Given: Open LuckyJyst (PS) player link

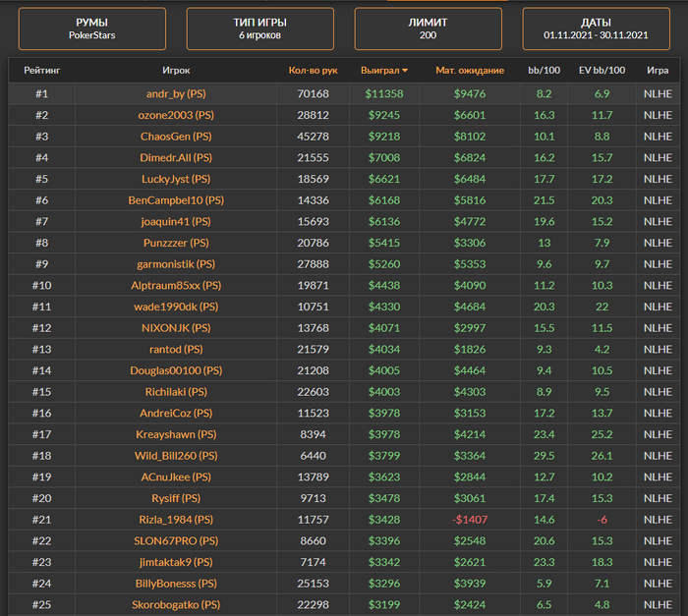Looking at the screenshot, I should tap(176, 179).
